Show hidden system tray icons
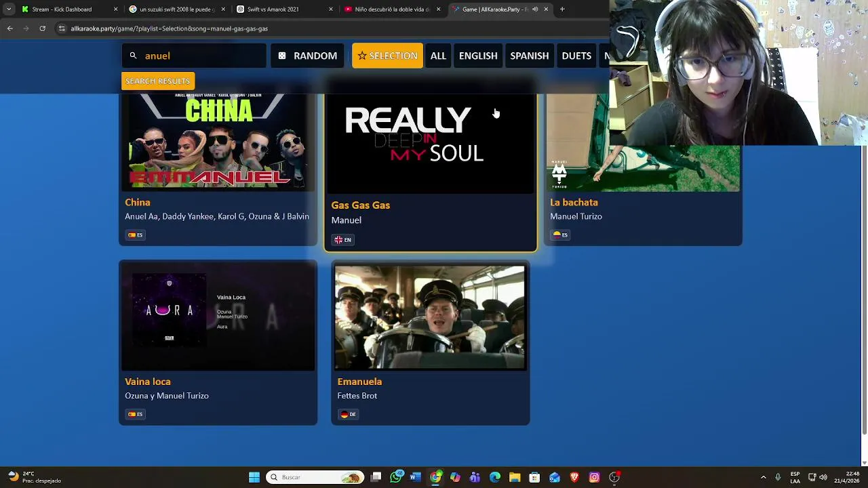The width and height of the screenshot is (868, 488). (x=763, y=477)
